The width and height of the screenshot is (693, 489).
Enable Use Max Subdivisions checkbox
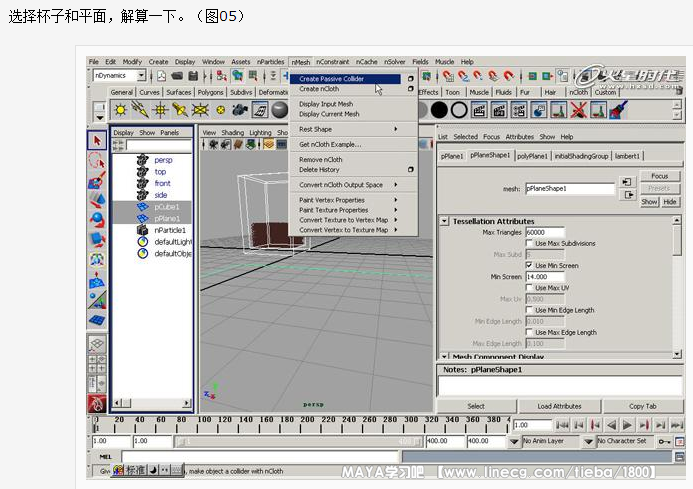point(528,243)
